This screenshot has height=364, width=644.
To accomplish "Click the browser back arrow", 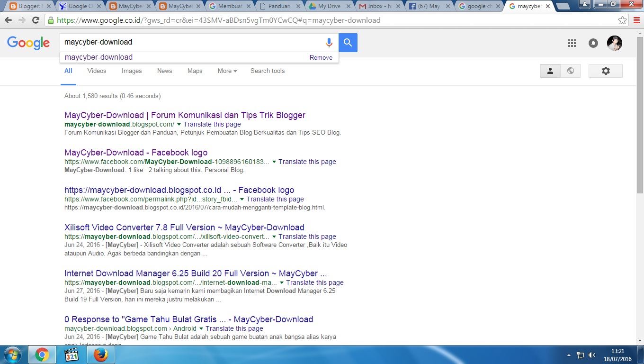I will click(9, 20).
